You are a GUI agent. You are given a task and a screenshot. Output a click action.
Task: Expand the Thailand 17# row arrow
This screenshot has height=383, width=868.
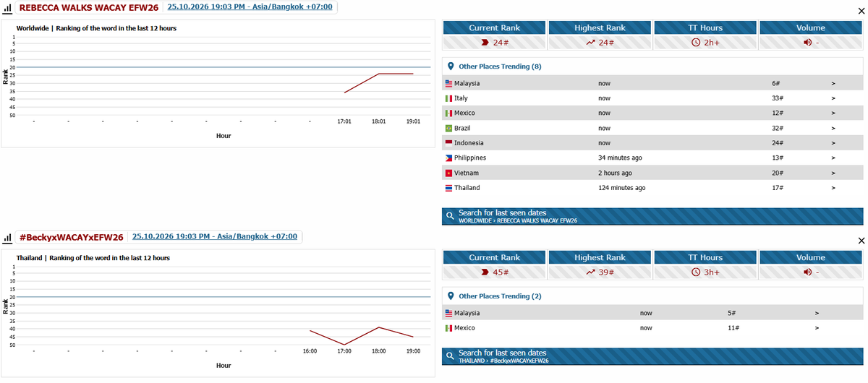click(833, 188)
